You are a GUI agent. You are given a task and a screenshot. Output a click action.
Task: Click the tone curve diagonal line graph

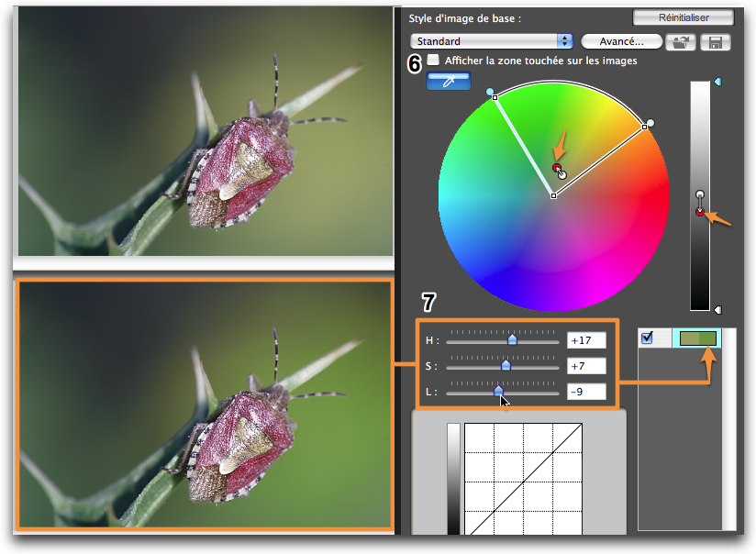[x=523, y=479]
